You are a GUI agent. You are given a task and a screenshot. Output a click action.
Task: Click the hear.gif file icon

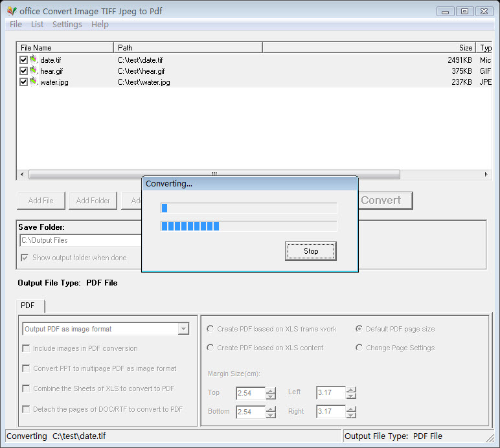point(34,71)
